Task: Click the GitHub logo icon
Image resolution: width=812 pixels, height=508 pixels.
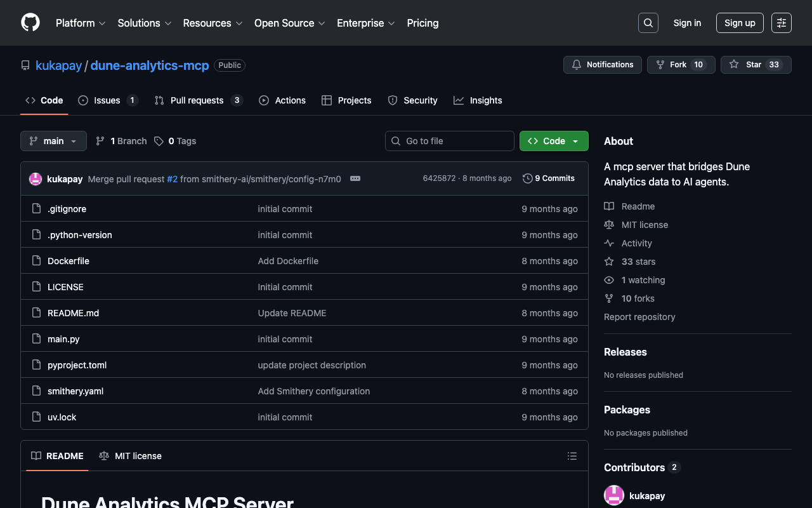Action: click(30, 23)
